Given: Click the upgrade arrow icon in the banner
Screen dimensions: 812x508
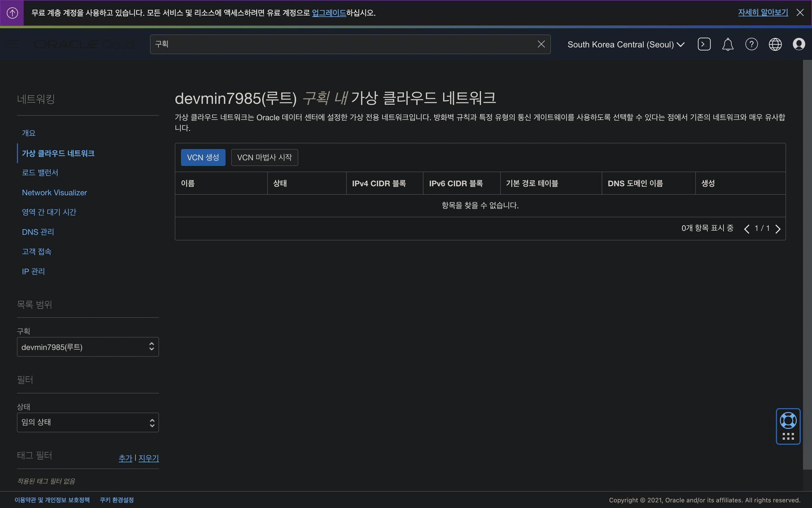Looking at the screenshot, I should (x=12, y=13).
